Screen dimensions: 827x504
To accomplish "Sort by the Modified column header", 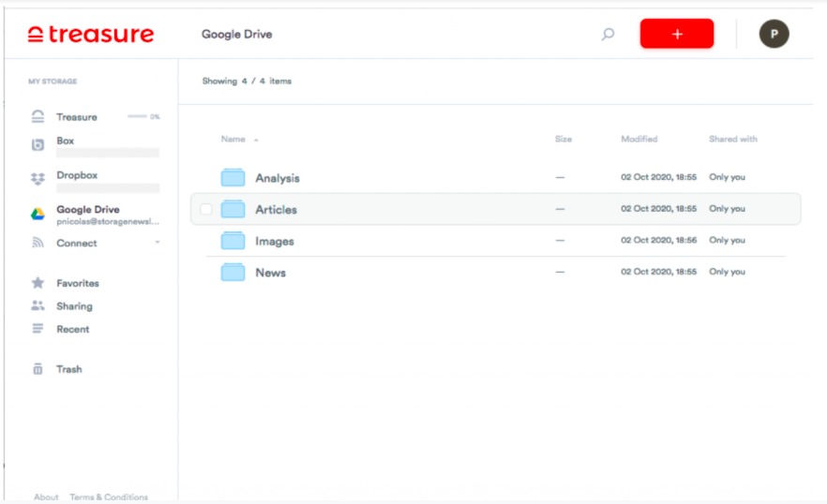I will (639, 140).
